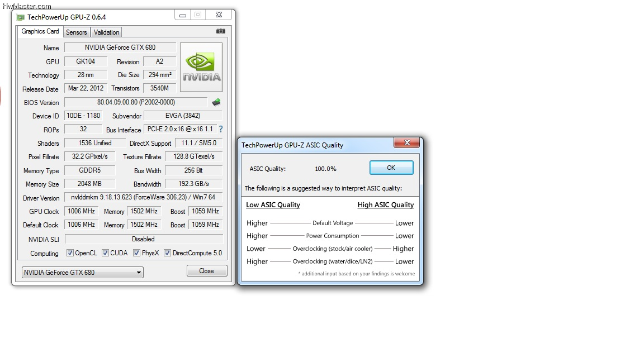Image resolution: width=644 pixels, height=362 pixels.
Task: Click the High ASIC Quality heading
Action: tap(386, 205)
